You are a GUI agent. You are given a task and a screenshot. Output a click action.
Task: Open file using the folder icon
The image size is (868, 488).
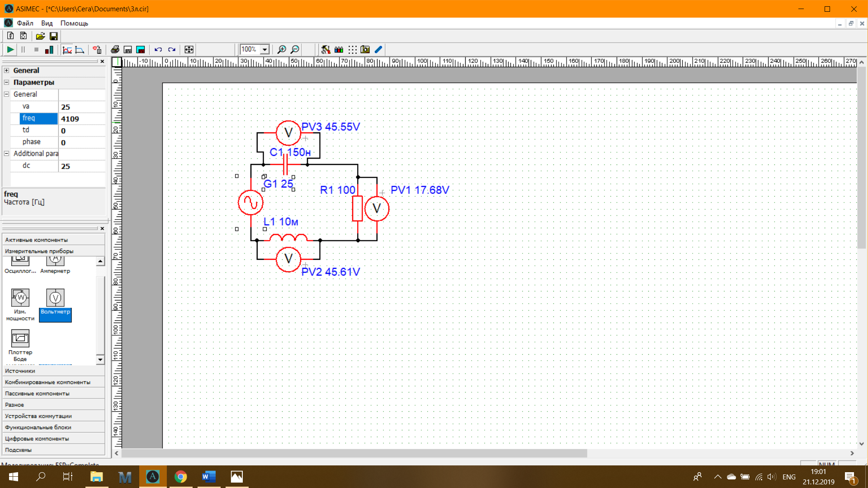point(40,36)
